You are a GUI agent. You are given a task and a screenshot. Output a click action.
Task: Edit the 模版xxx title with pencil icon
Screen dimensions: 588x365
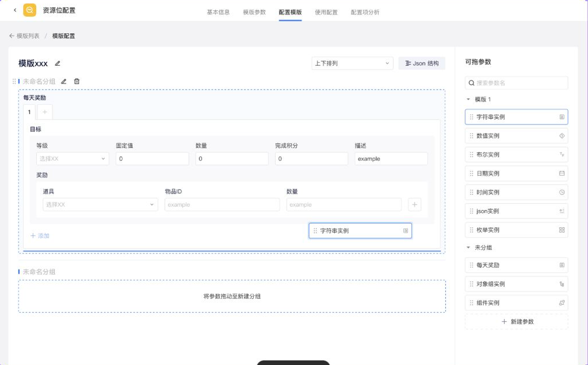click(58, 63)
